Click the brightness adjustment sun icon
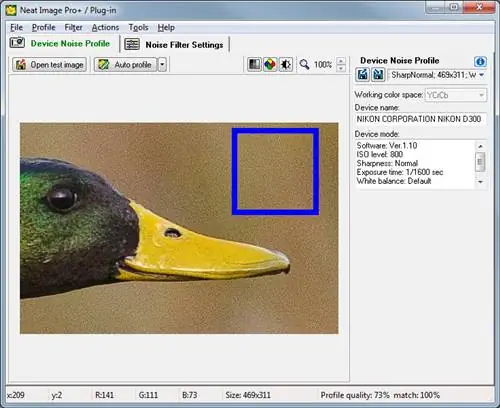500x408 pixels. coord(286,64)
